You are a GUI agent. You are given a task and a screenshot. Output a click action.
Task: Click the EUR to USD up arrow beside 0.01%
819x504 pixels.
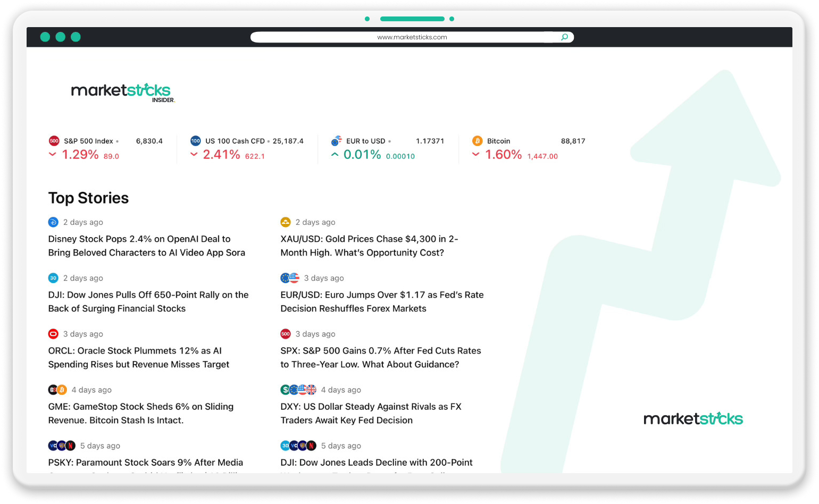point(335,154)
